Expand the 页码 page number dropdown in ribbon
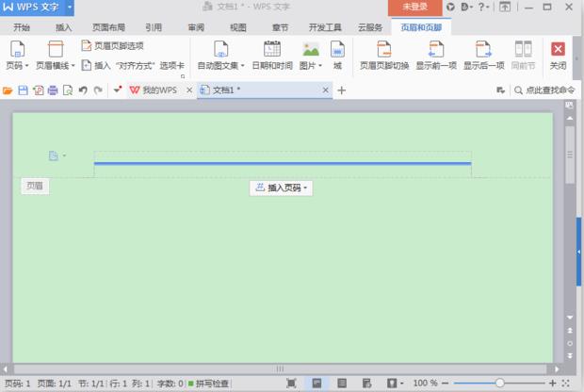 pyautogui.click(x=17, y=66)
